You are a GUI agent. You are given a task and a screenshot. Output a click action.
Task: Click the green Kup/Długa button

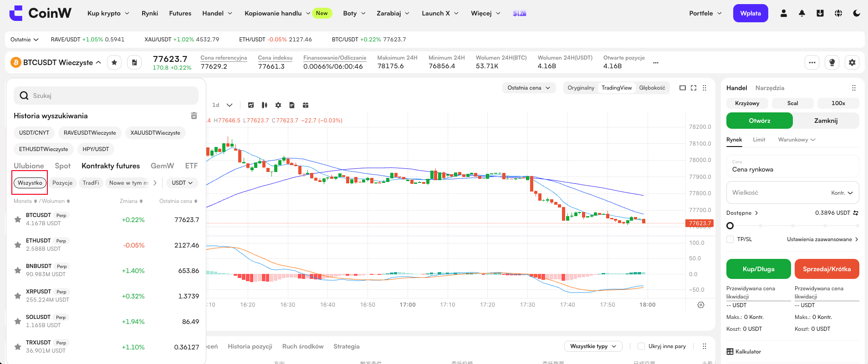(x=759, y=269)
